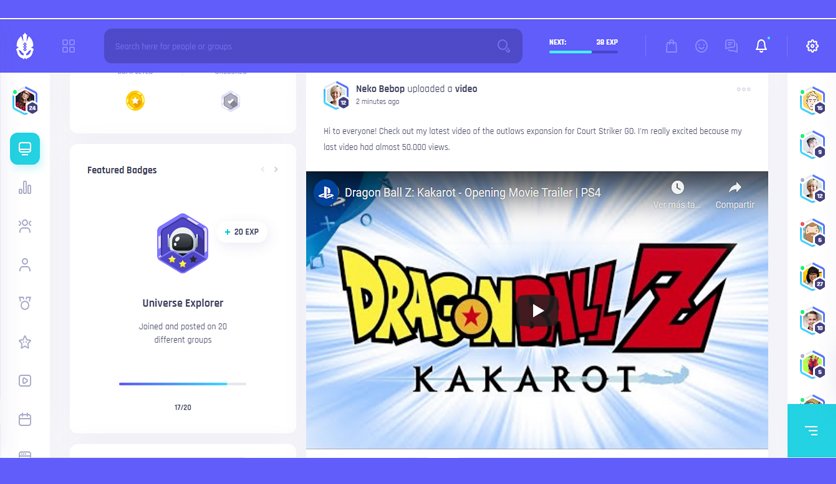Click the Universe Explorer badge title

(183, 303)
